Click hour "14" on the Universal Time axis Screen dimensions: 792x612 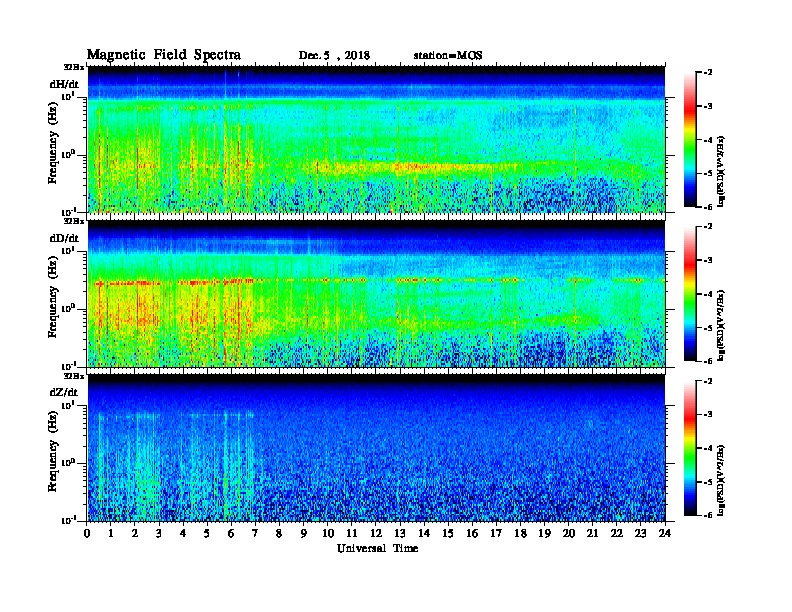(424, 533)
